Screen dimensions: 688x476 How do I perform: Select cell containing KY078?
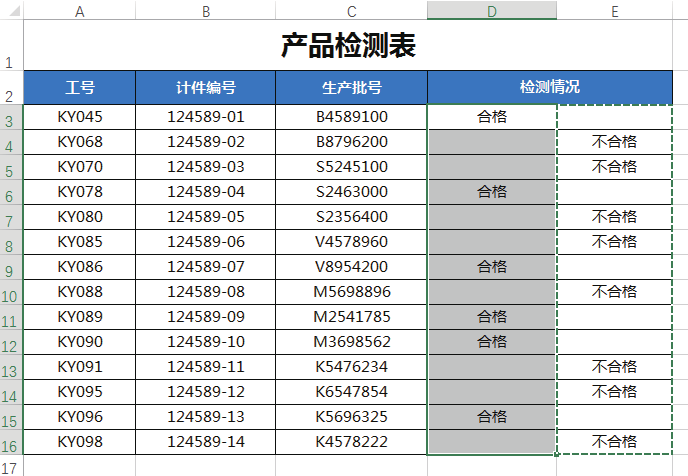(79, 192)
